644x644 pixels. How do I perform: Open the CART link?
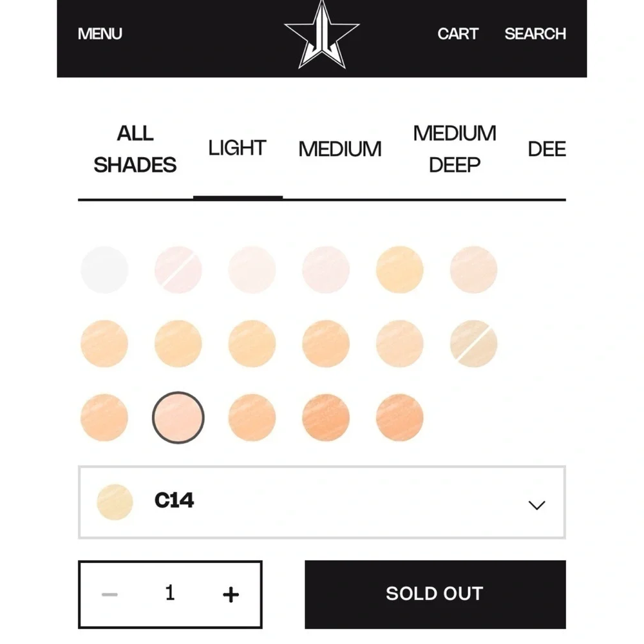tap(457, 33)
